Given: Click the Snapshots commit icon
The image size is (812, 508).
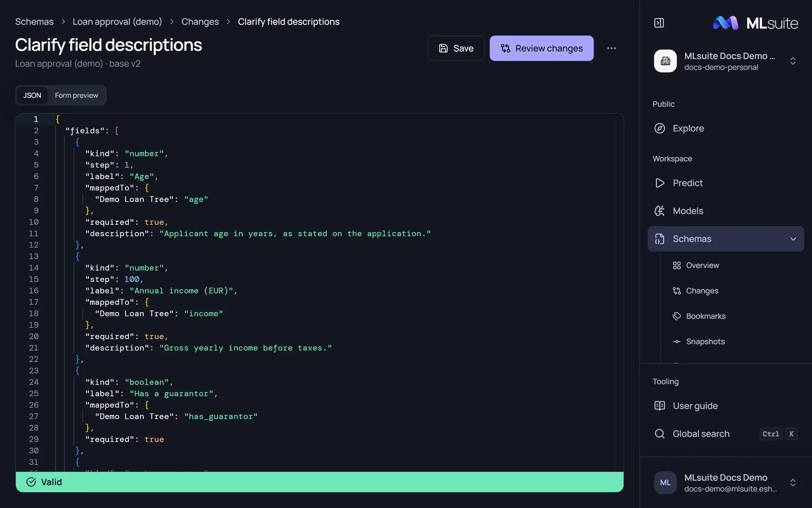Looking at the screenshot, I should (x=677, y=342).
